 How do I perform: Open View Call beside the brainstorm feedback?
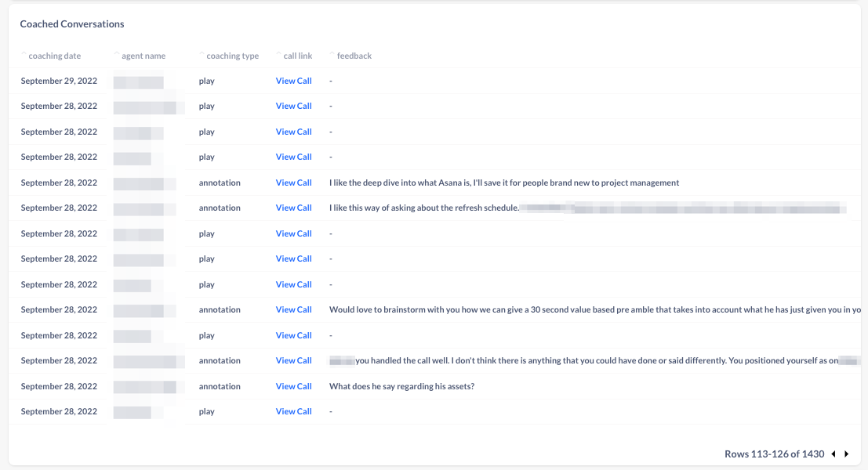click(293, 309)
